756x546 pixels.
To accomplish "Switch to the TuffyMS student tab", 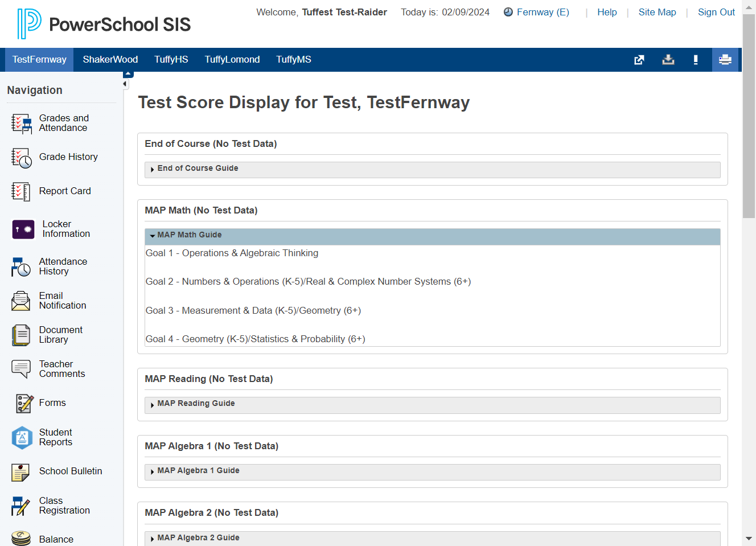I will pos(294,60).
